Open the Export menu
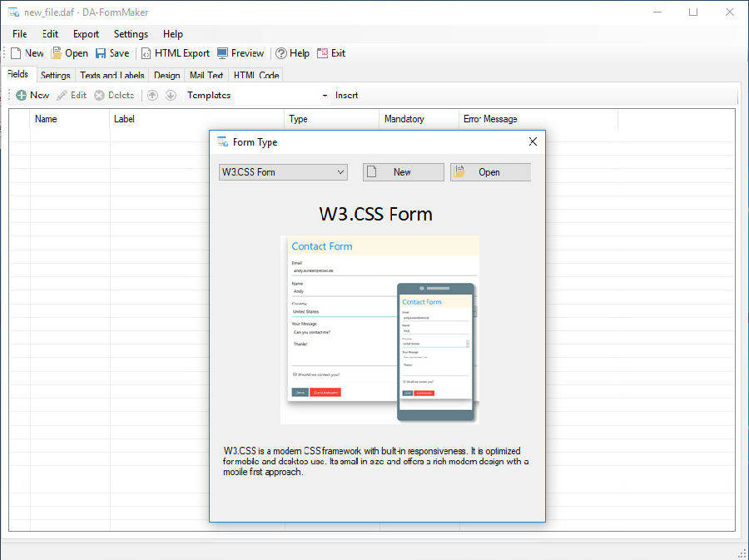Screen dimensions: 749x560 [x=86, y=34]
